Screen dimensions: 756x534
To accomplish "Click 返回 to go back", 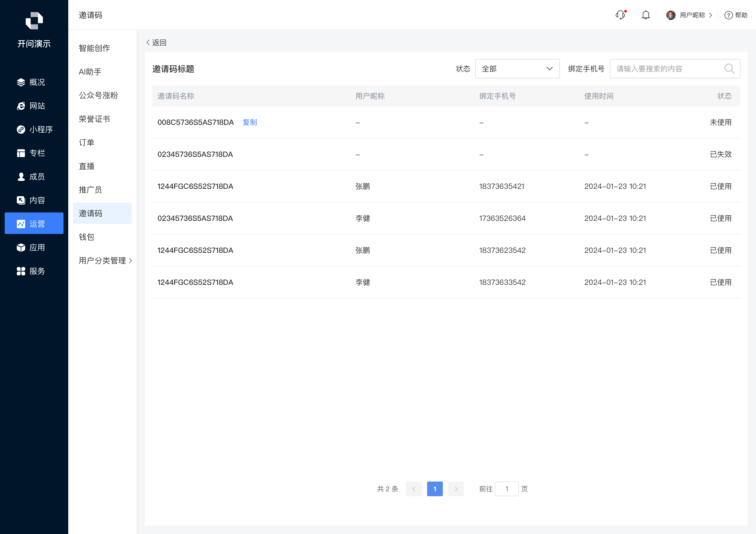I will pyautogui.click(x=156, y=42).
